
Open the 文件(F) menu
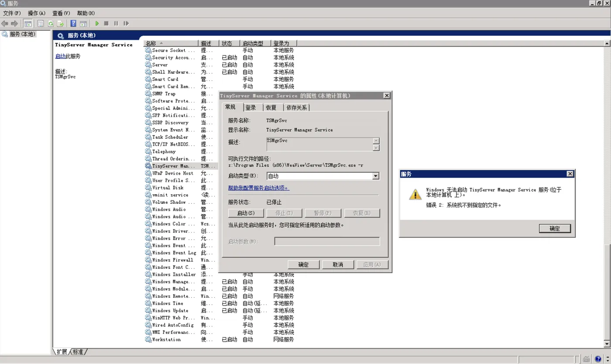click(x=12, y=14)
